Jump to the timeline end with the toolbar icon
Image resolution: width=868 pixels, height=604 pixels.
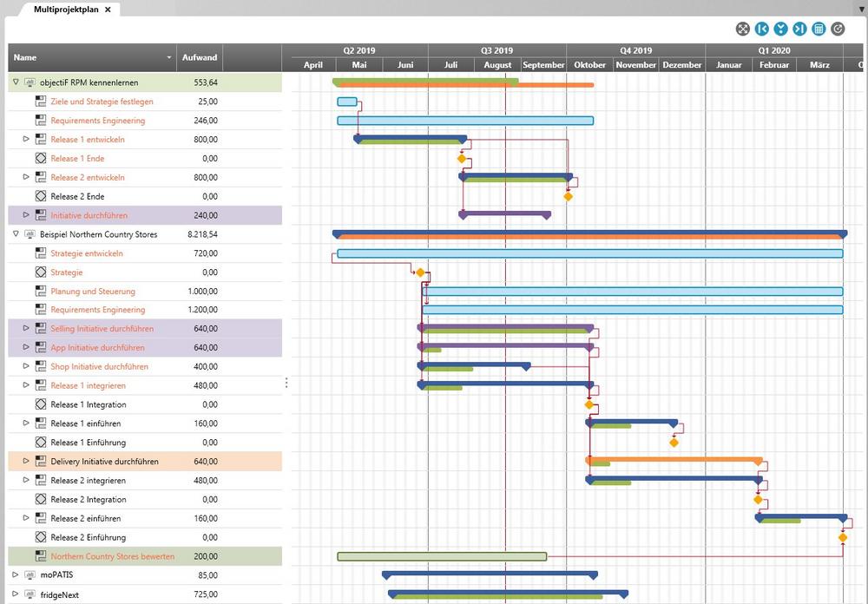[799, 30]
